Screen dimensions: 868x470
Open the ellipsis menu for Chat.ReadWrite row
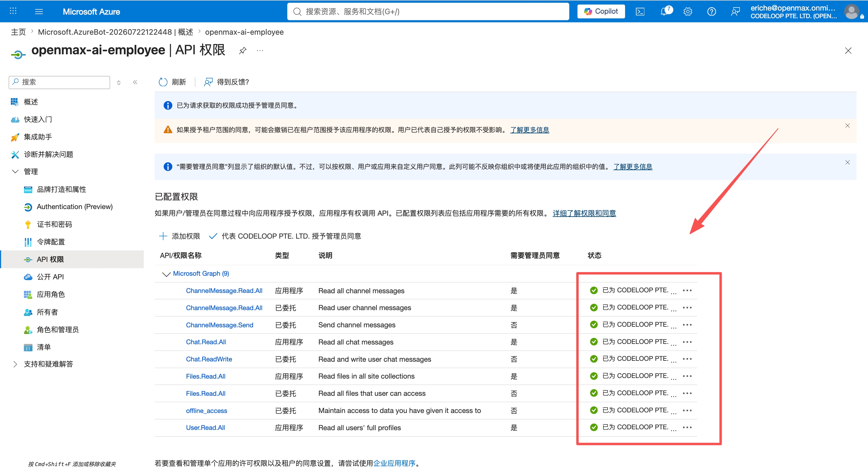pyautogui.click(x=687, y=359)
